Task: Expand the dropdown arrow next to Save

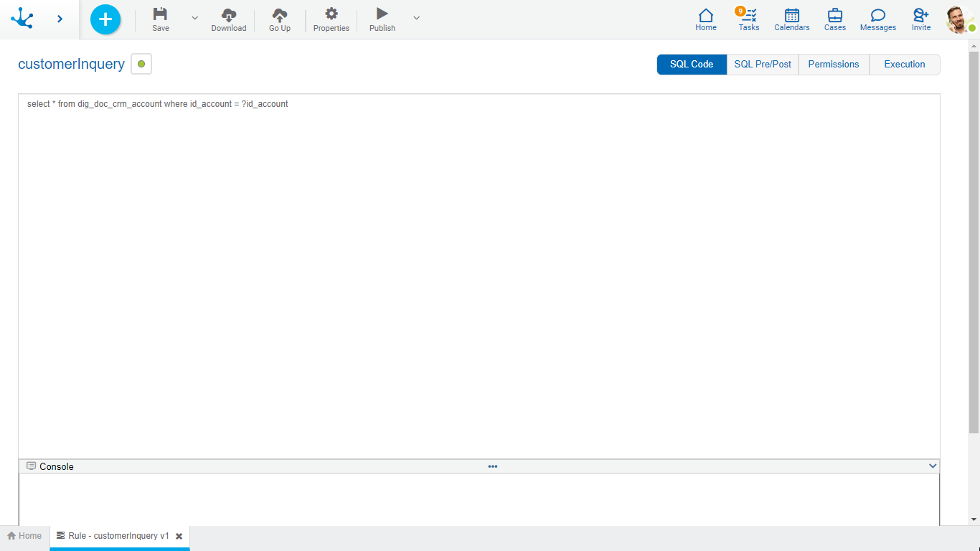Action: (194, 18)
